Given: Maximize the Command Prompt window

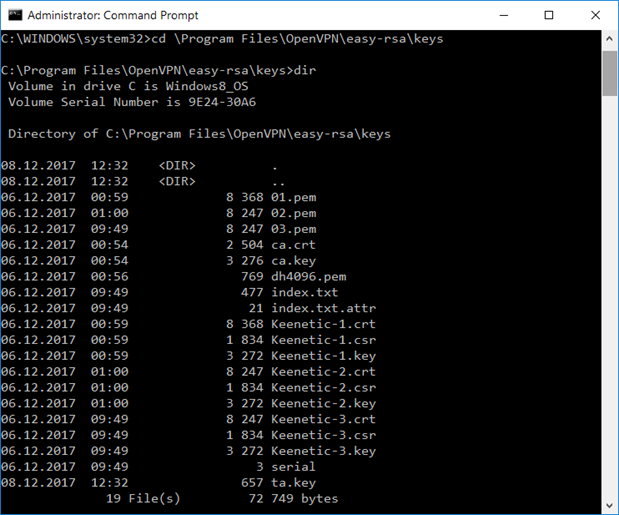Looking at the screenshot, I should (549, 16).
